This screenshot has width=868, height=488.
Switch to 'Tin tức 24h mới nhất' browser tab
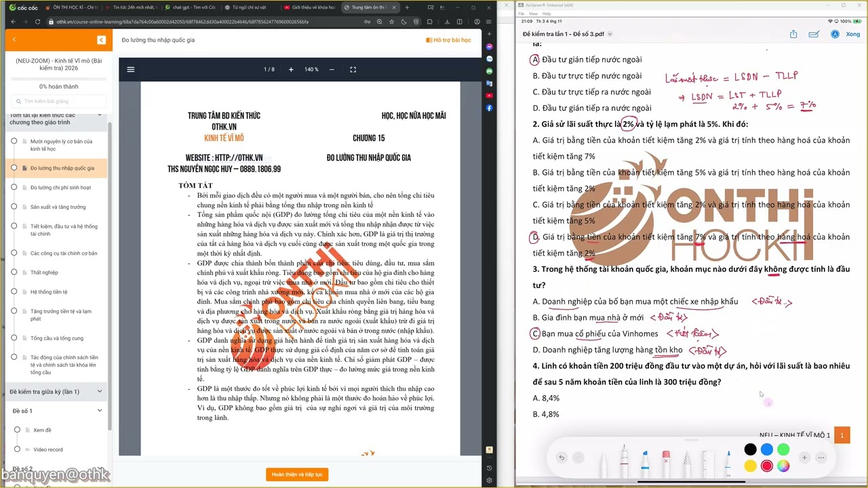coord(131,7)
